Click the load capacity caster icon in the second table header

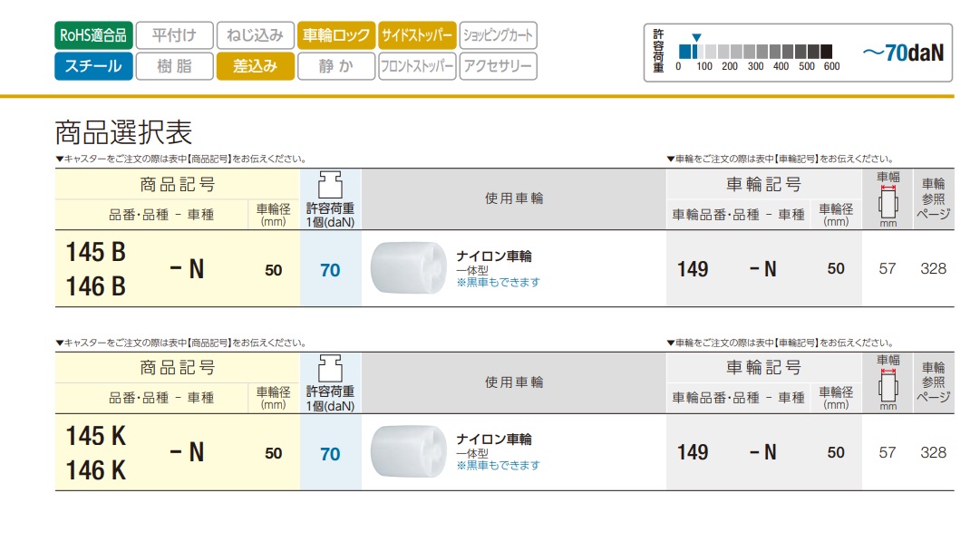330,367
